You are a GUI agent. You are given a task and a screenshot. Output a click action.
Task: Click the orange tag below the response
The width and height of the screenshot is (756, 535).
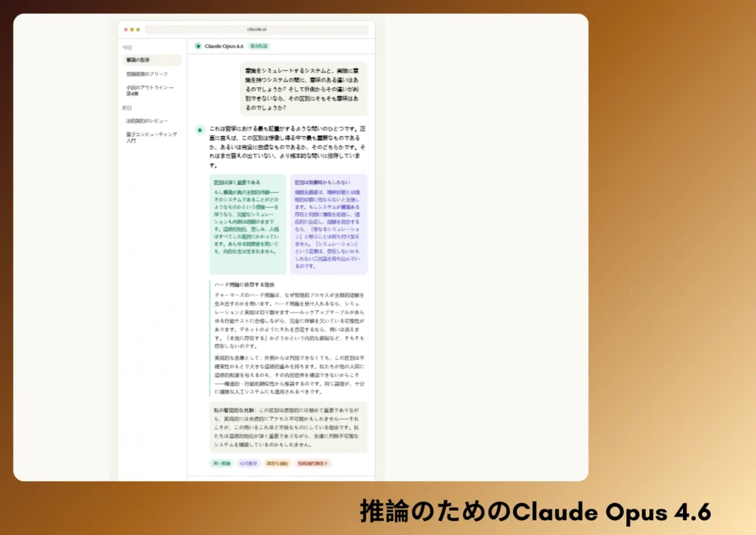278,463
